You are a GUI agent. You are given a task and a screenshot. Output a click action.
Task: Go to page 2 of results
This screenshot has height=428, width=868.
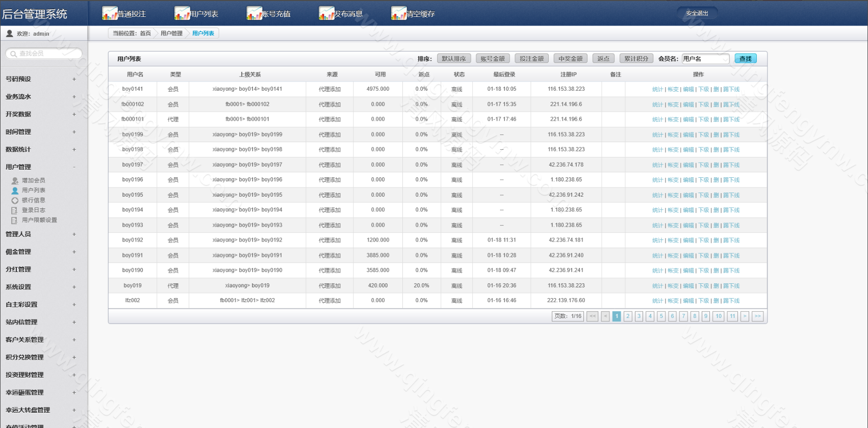[628, 316]
